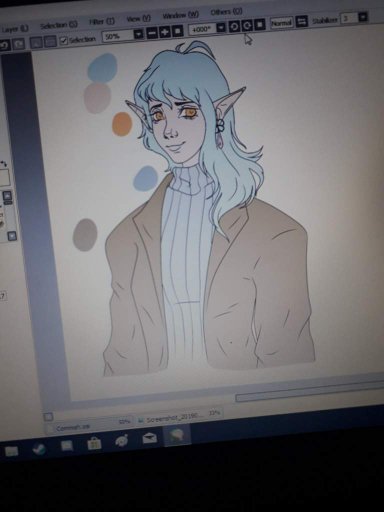Screen dimensions: 384x512
Task: Open Steam from the taskbar
Action: pos(39,449)
